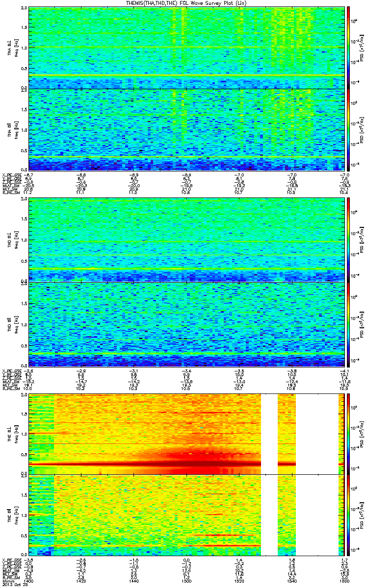Click 'MLAT_SM' row label under THA panels
The image size is (368, 588).
11,186
